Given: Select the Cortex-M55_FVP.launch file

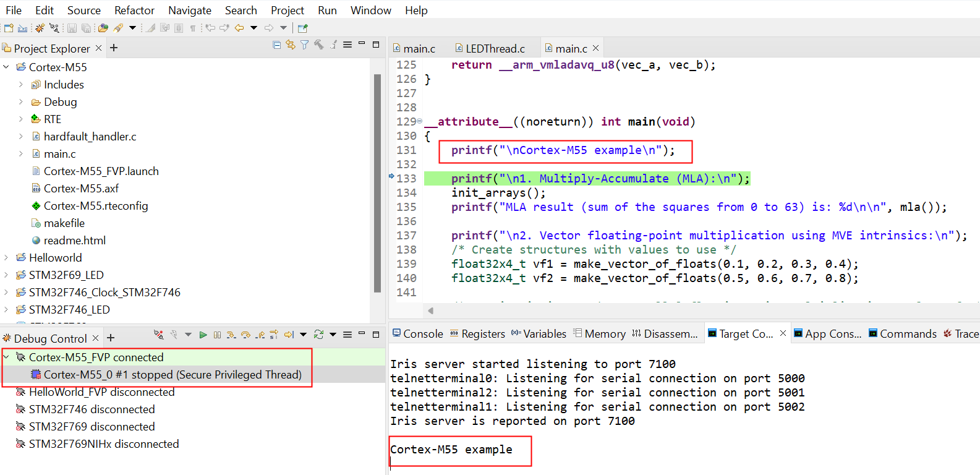Looking at the screenshot, I should click(x=101, y=171).
